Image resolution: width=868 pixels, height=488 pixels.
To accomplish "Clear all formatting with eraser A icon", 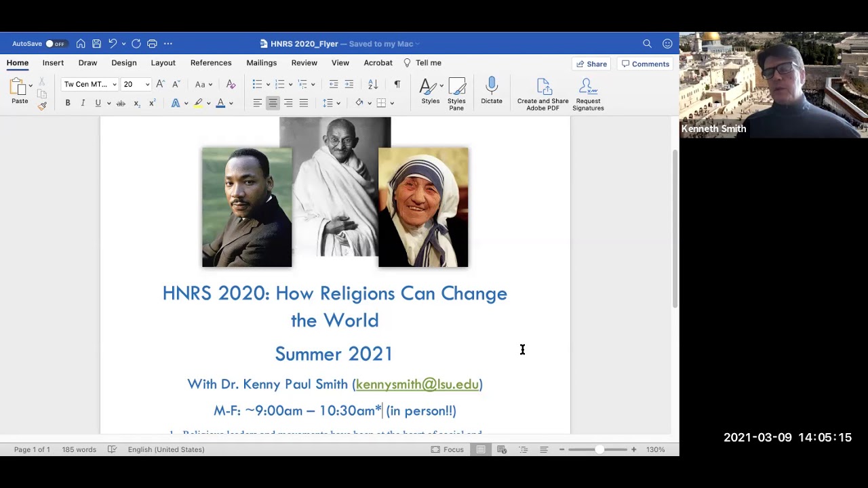I will click(231, 84).
